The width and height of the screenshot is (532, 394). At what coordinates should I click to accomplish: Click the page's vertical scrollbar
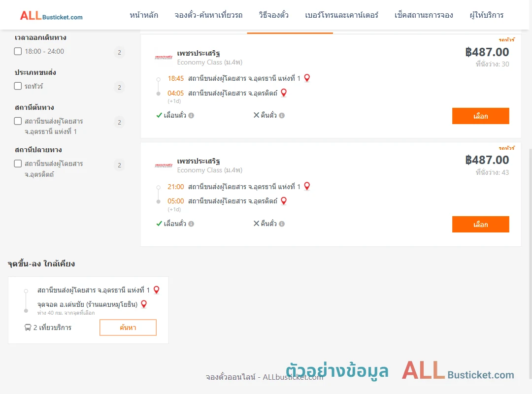(x=531, y=263)
